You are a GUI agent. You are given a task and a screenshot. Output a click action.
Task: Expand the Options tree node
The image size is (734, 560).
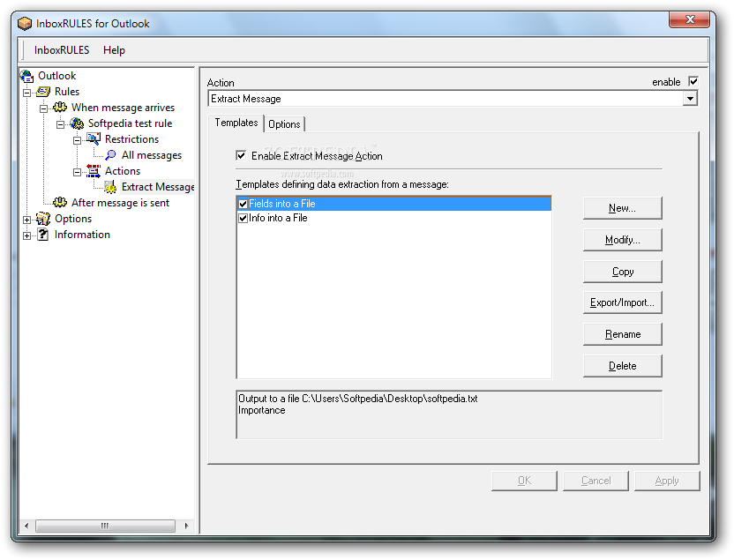pyautogui.click(x=27, y=220)
